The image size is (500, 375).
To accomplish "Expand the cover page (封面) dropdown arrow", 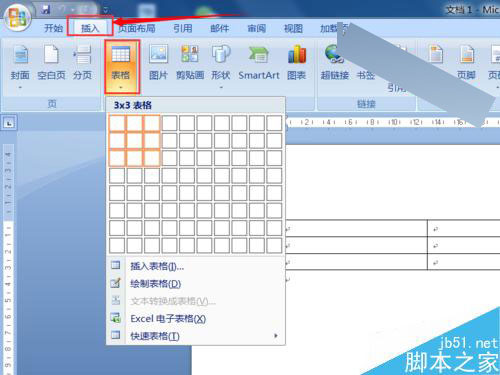I will pos(20,87).
